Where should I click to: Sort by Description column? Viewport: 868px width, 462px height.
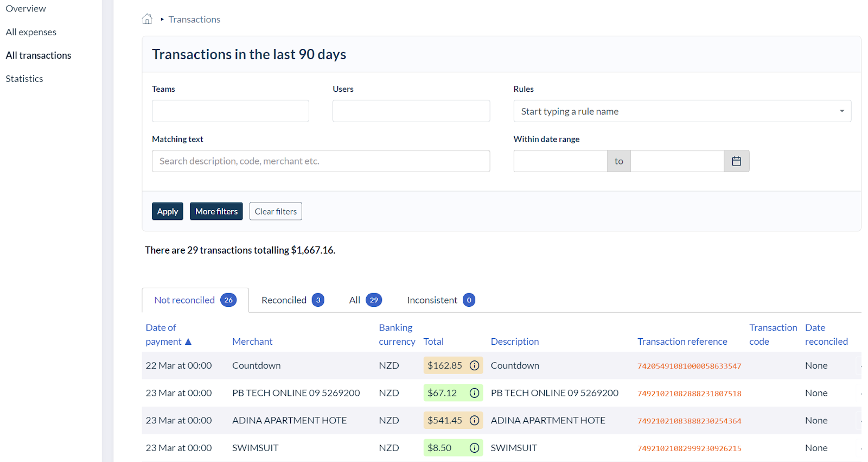pyautogui.click(x=515, y=341)
